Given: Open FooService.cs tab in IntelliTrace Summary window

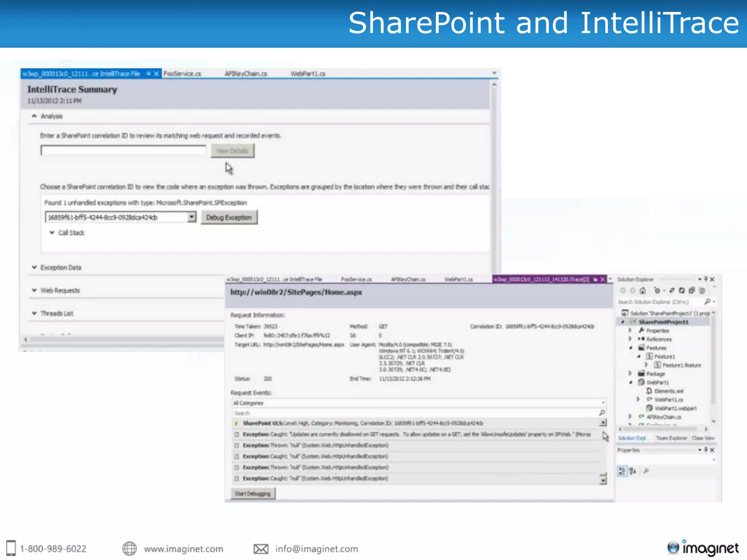Looking at the screenshot, I should tap(182, 74).
